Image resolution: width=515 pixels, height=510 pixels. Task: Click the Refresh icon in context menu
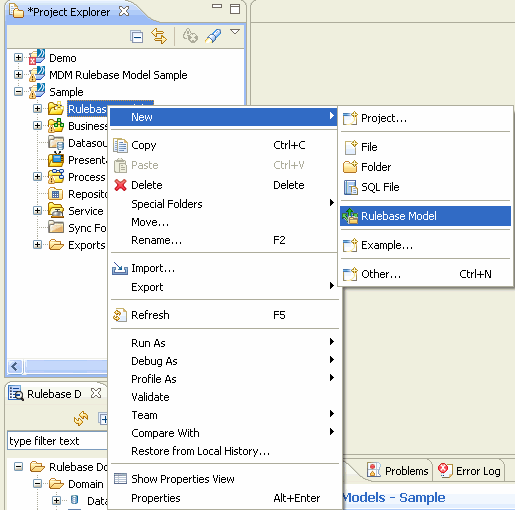(x=120, y=315)
